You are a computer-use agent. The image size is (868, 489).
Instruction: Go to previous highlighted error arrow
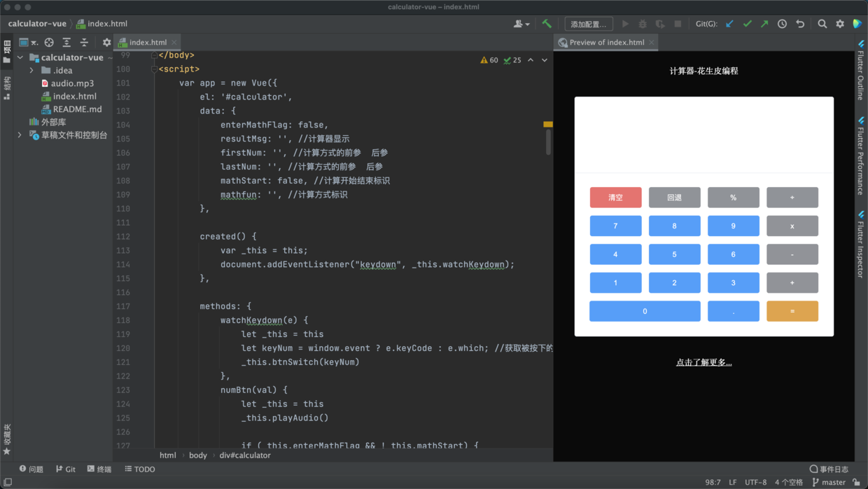(531, 60)
